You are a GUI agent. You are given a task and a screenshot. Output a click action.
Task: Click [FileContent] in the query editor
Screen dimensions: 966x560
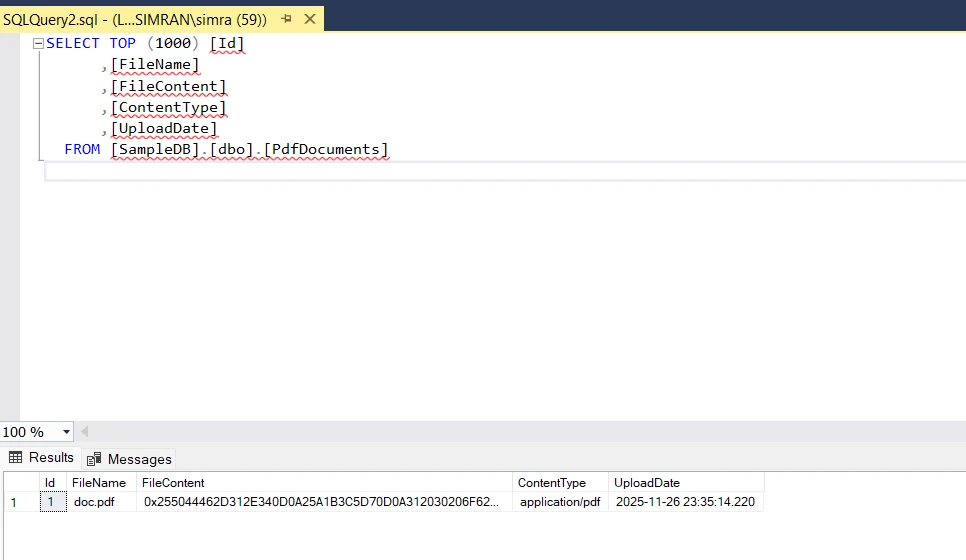tap(168, 86)
